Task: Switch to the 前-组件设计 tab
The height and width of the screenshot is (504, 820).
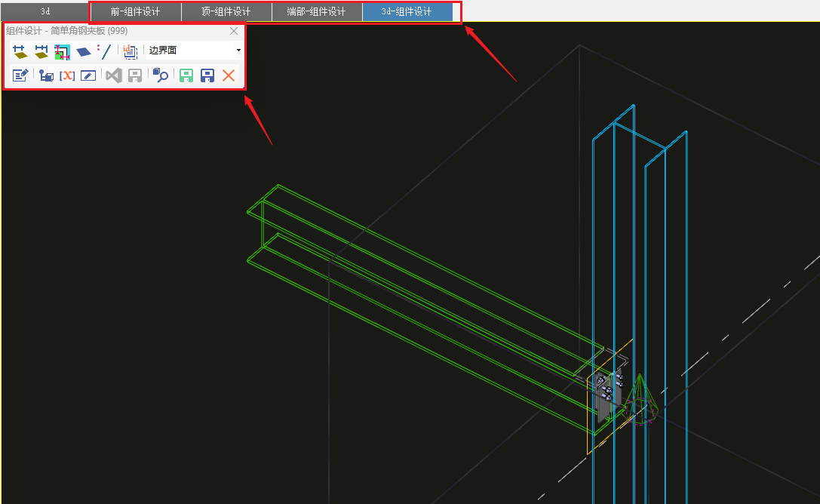Action: point(135,12)
